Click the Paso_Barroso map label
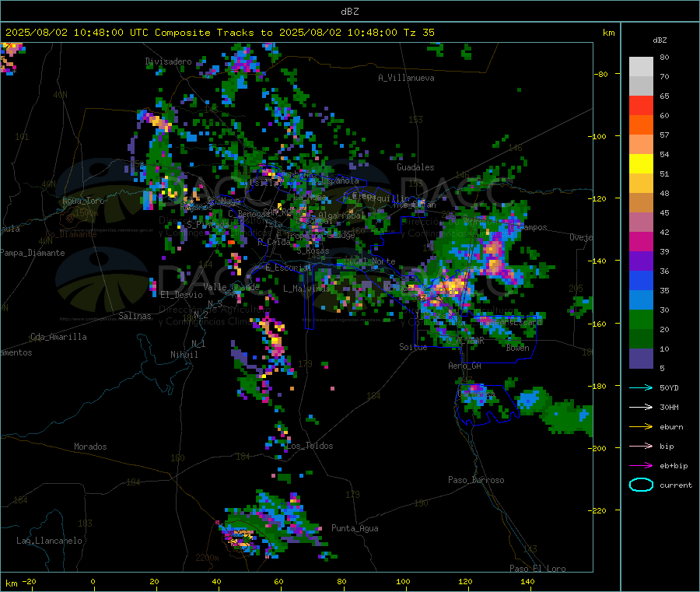Viewport: 700px width, 592px height. click(476, 480)
